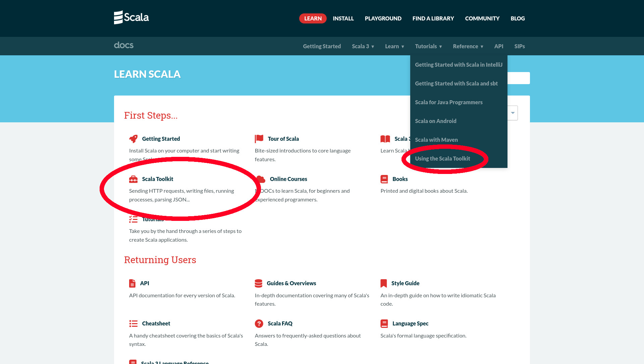
Task: Click the Scala logo
Action: [131, 17]
